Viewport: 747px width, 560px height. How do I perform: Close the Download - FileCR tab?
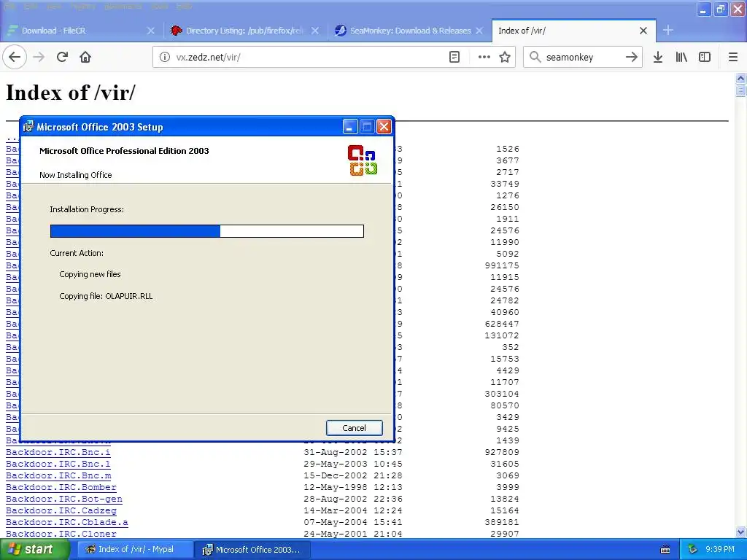coord(150,31)
